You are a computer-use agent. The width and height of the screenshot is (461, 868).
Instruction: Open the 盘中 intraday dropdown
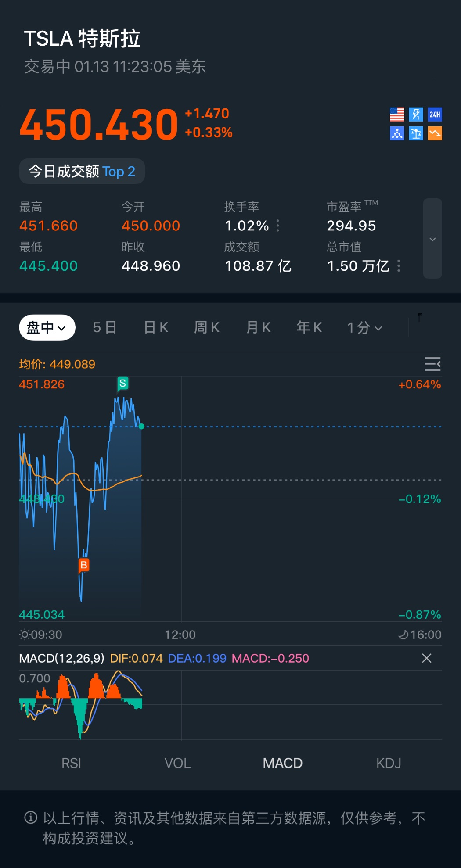[x=47, y=327]
